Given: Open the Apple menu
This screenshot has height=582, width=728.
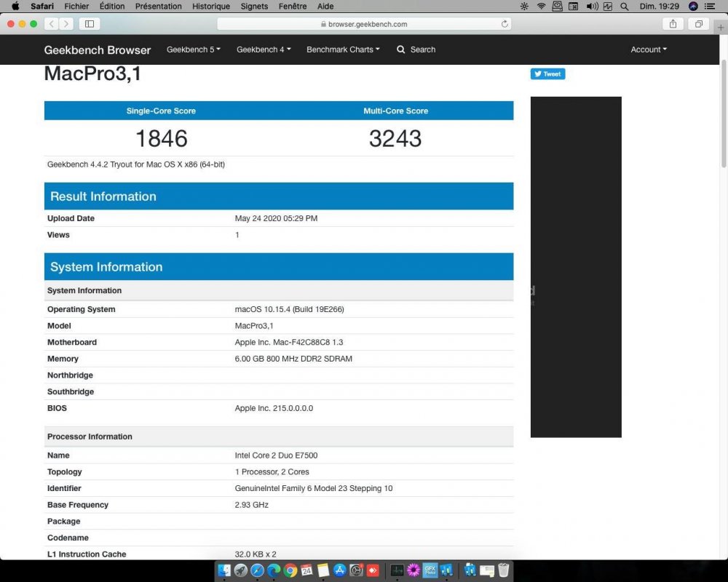Looking at the screenshot, I should [15, 6].
